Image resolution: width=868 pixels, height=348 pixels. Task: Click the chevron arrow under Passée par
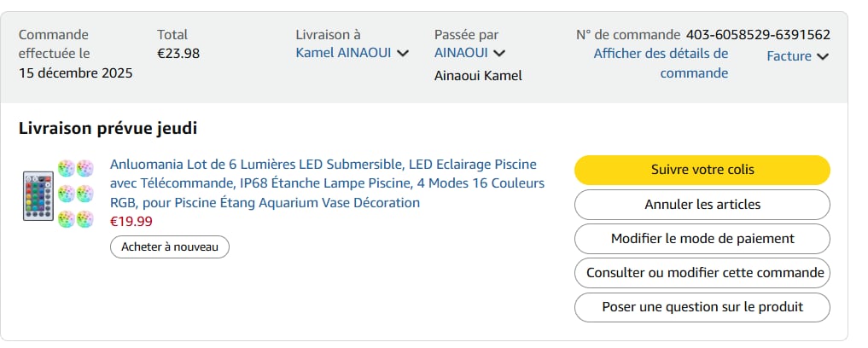(x=500, y=54)
